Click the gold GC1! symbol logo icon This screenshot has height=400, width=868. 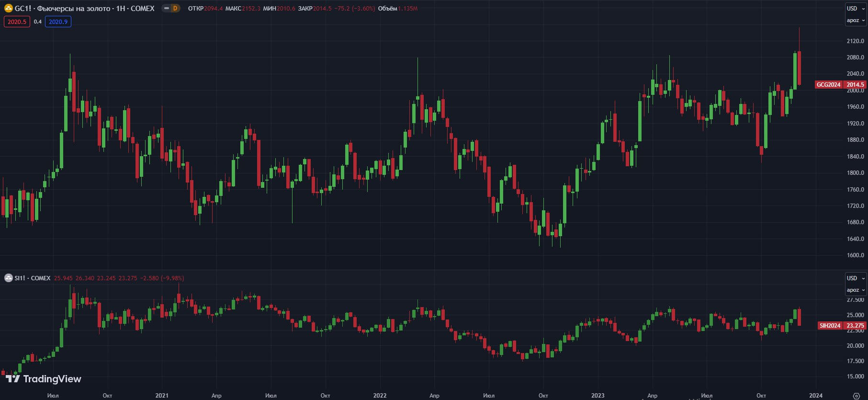(x=8, y=8)
